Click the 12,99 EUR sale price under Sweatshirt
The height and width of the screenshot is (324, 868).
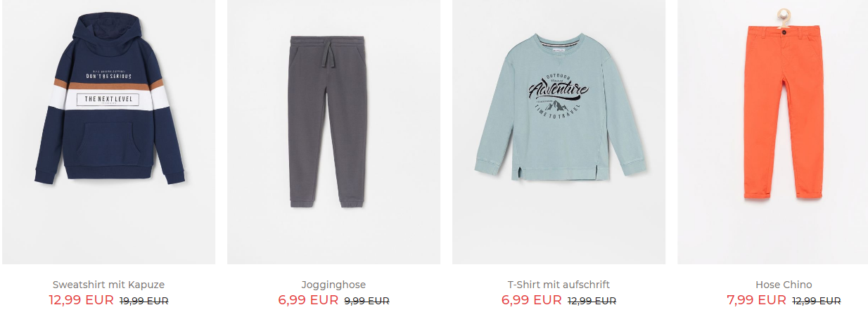(81, 300)
